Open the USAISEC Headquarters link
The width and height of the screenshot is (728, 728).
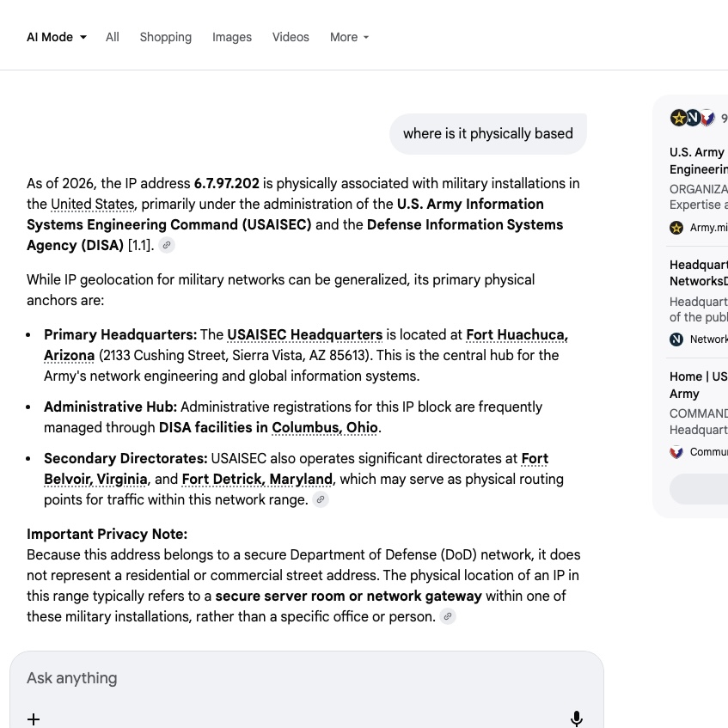304,334
